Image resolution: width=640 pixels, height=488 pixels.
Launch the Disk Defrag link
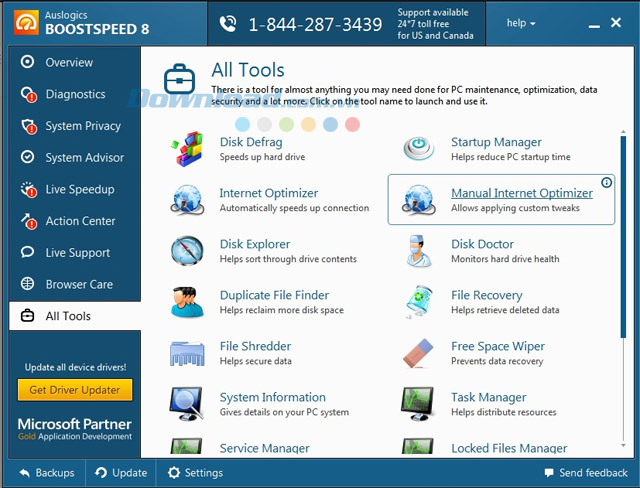[x=251, y=142]
